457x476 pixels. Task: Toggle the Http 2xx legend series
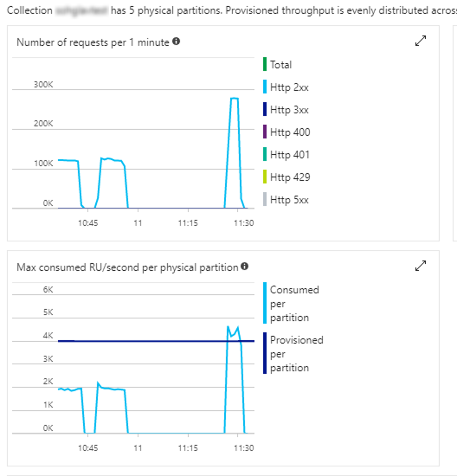point(286,87)
